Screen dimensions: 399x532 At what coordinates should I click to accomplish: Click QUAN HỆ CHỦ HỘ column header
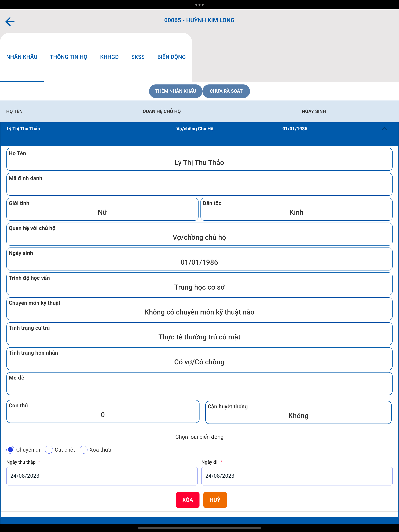click(x=162, y=111)
